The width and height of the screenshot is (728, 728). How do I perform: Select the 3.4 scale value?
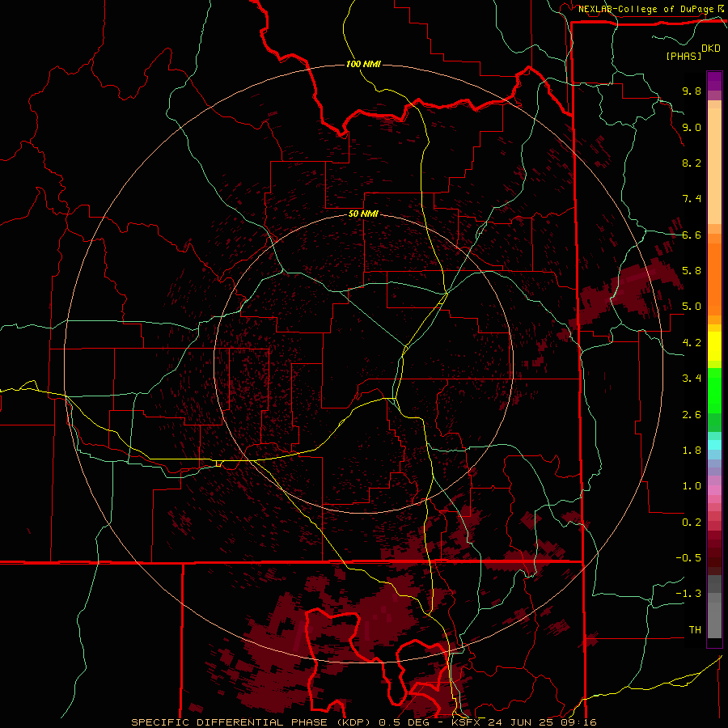click(692, 379)
